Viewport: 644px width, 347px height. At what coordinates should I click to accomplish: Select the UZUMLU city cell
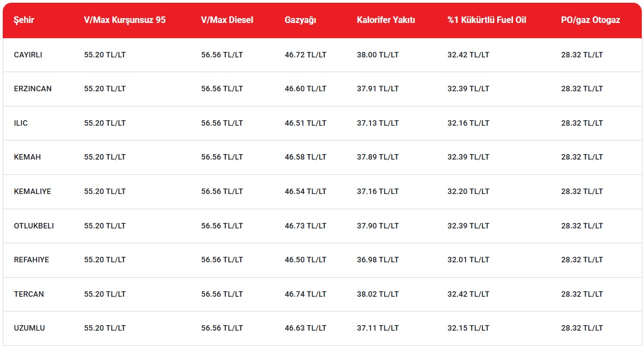(29, 328)
